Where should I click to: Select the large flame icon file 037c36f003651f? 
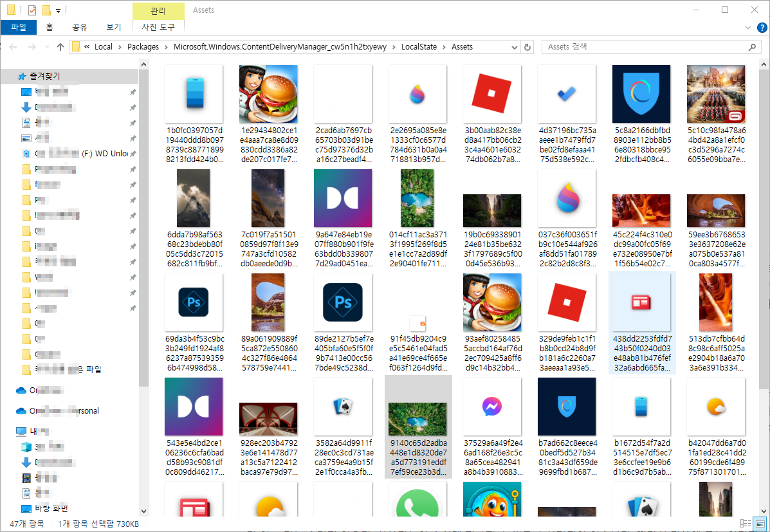pos(567,219)
